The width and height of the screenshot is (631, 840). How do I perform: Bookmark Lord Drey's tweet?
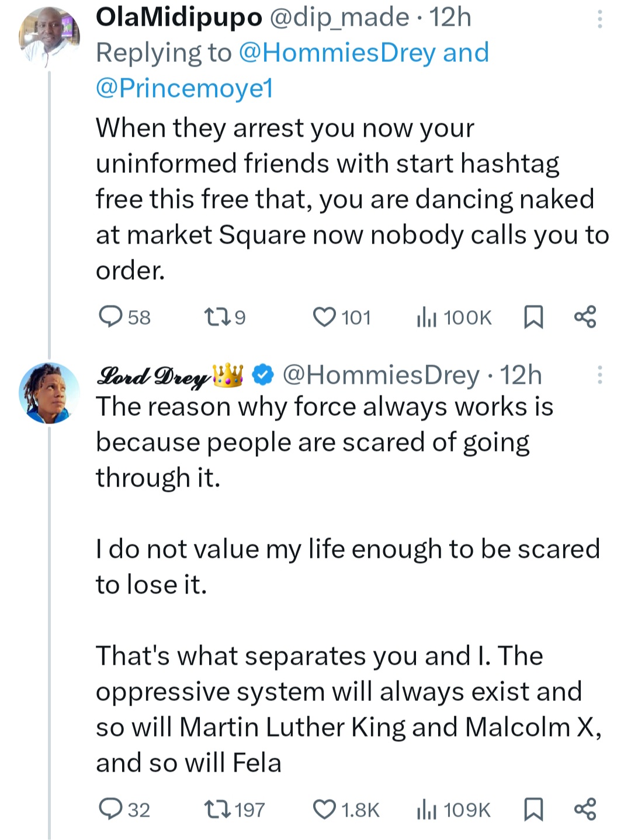(x=533, y=810)
